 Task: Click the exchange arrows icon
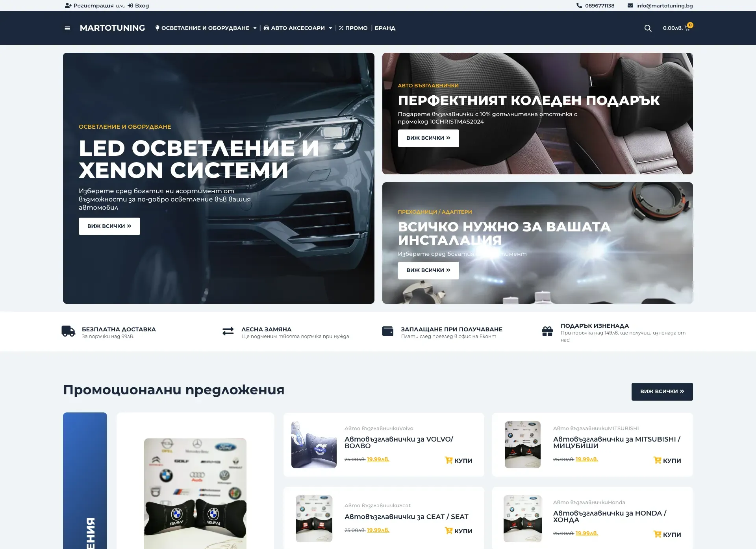(228, 331)
